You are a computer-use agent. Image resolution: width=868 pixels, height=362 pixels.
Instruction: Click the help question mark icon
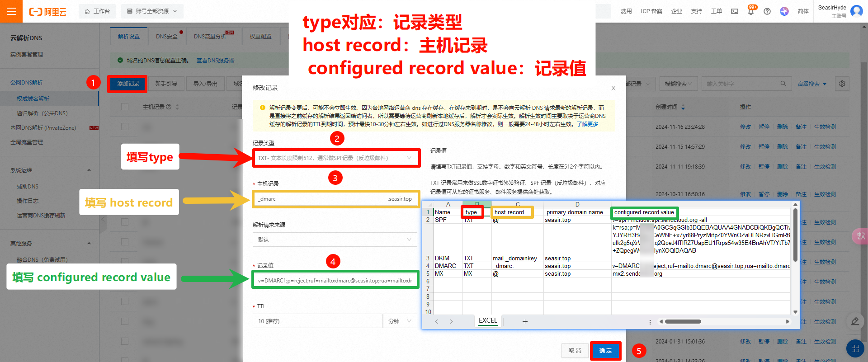pos(767,11)
